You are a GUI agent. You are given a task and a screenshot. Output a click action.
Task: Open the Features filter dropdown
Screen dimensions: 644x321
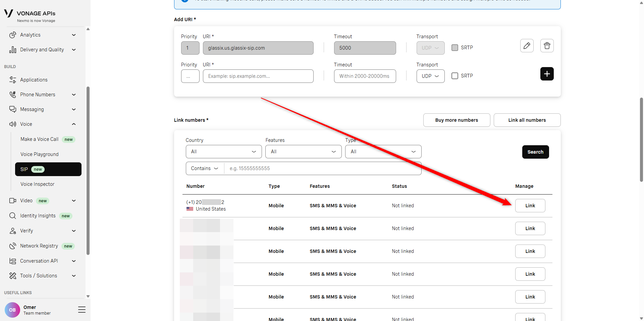point(304,152)
